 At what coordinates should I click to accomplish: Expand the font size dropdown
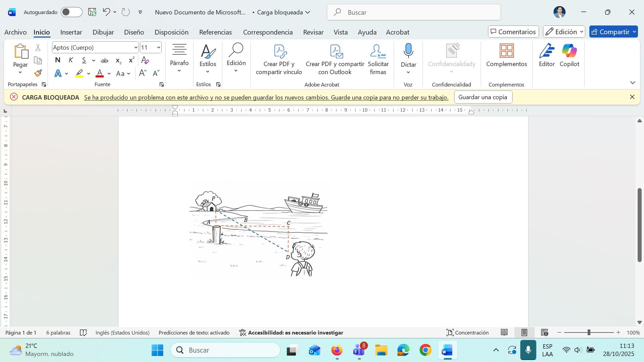(x=158, y=48)
